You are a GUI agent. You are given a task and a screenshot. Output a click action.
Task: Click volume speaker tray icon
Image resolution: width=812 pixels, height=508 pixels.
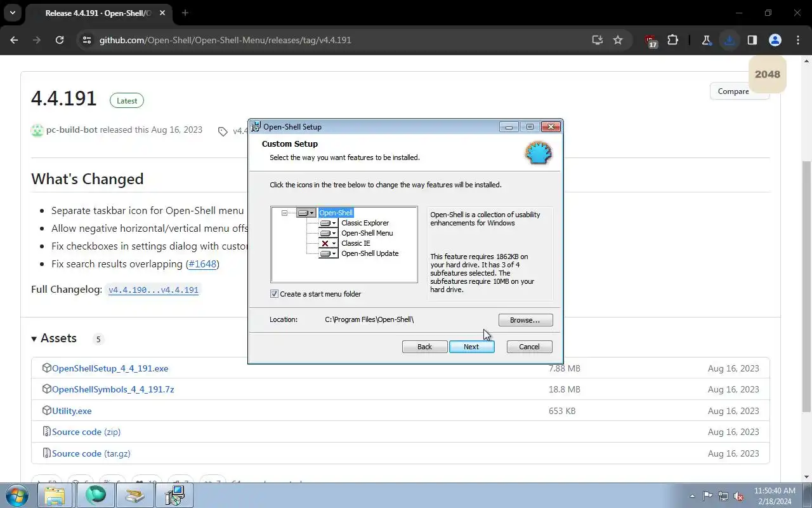point(738,496)
